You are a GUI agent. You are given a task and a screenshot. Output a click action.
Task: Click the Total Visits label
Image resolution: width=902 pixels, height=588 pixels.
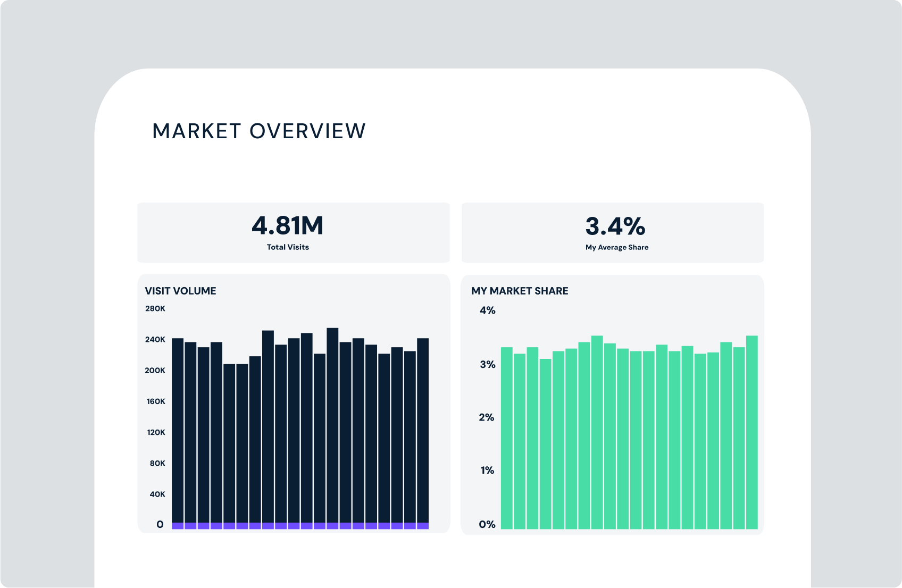pos(287,247)
